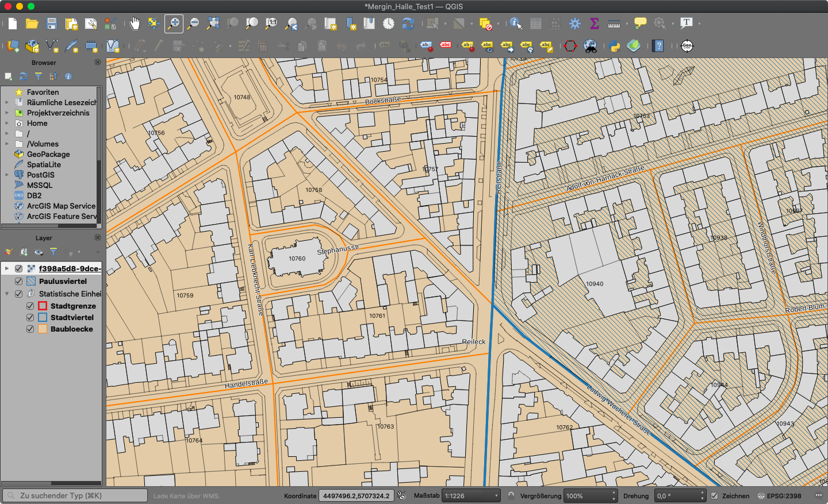This screenshot has height=504, width=828.
Task: Select the Baubloecke layer entry
Action: (x=71, y=329)
